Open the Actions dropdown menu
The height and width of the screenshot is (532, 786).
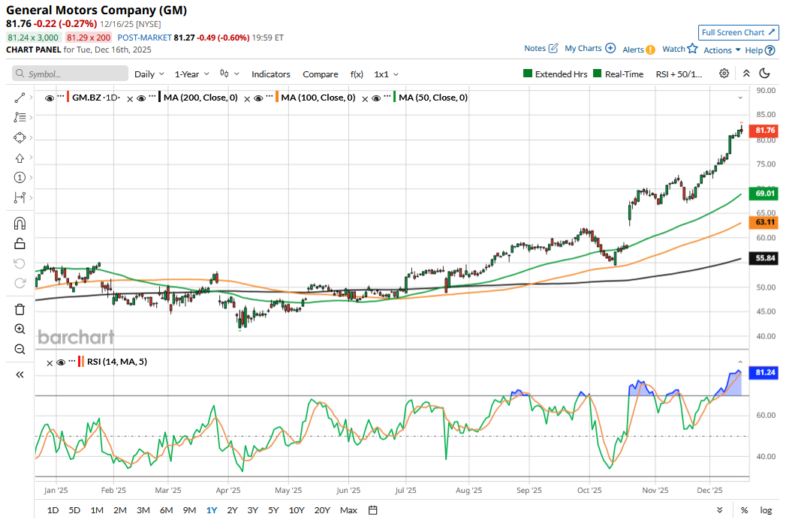pyautogui.click(x=721, y=50)
